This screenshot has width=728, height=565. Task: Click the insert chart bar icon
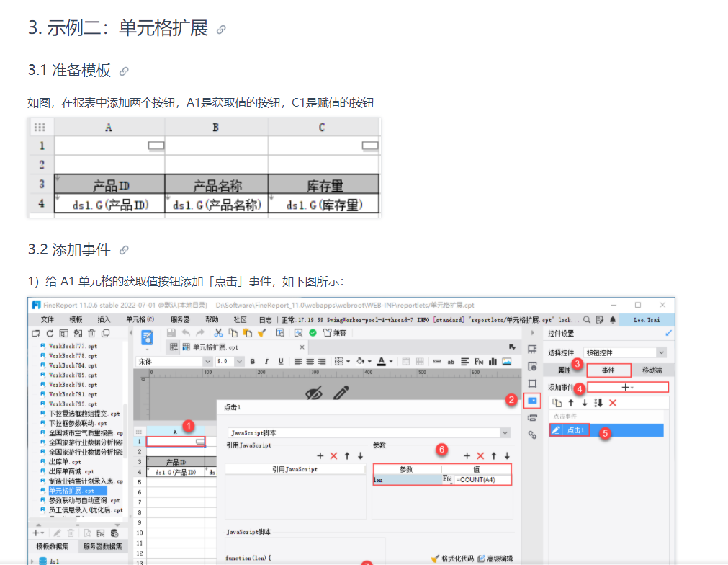click(x=493, y=362)
